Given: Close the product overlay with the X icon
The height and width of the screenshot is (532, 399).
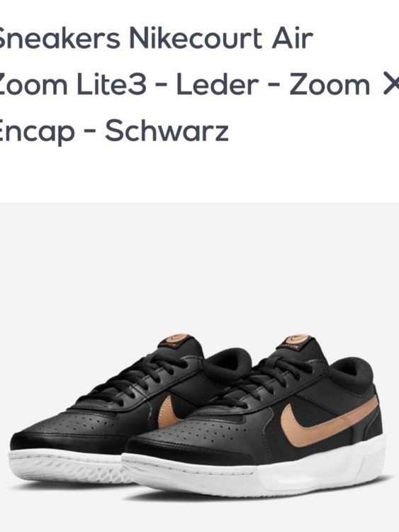Looking at the screenshot, I should tap(391, 85).
